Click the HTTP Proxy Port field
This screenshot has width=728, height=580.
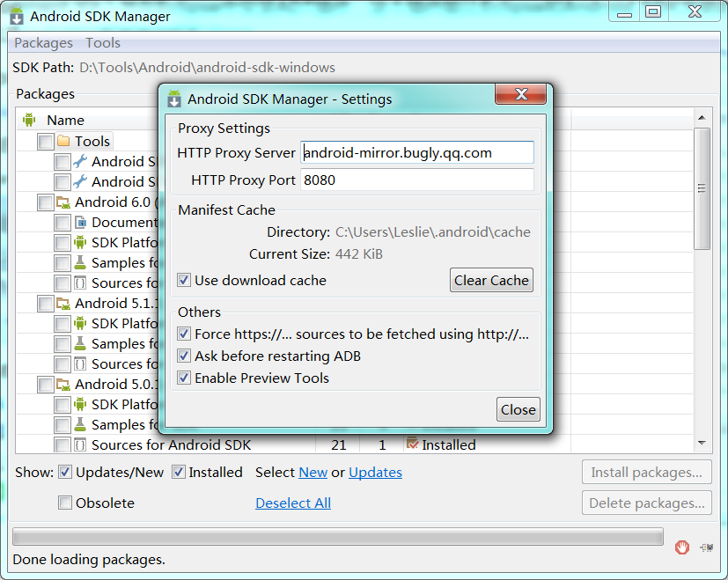417,180
